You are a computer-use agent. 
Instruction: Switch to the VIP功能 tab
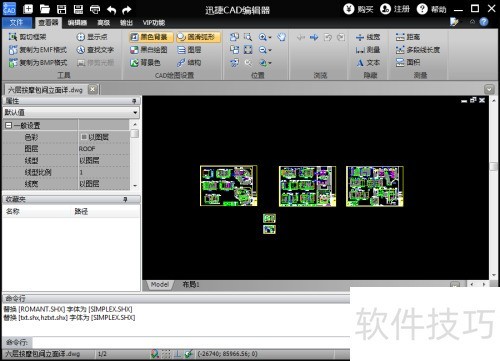154,22
